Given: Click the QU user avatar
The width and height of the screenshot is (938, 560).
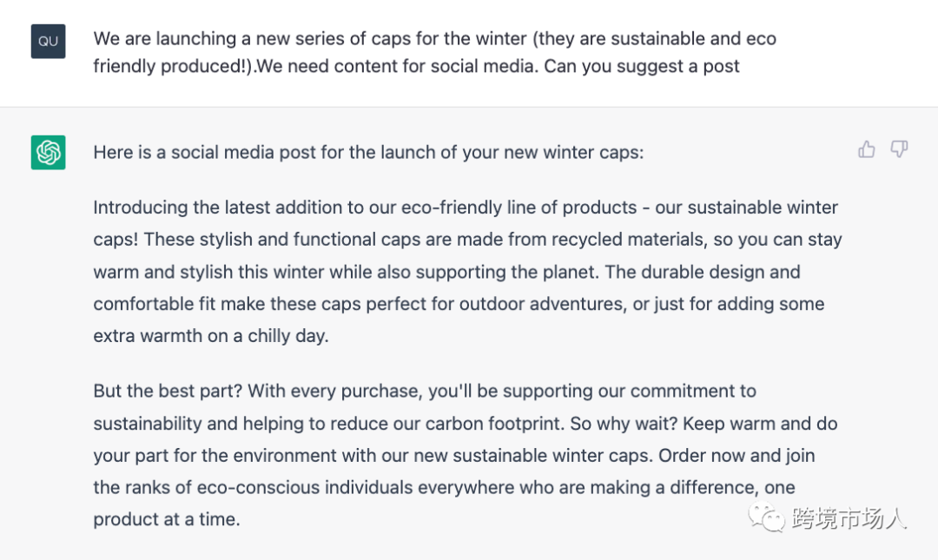Looking at the screenshot, I should click(x=49, y=42).
